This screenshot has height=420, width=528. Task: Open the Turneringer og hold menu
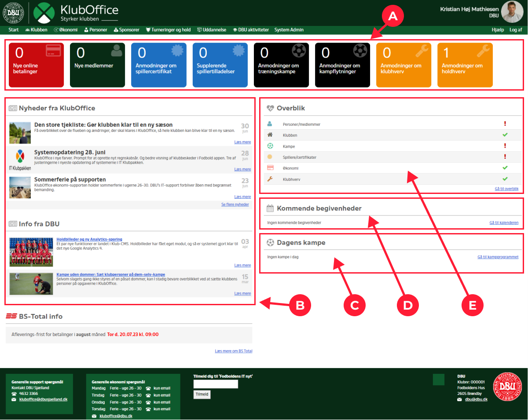(168, 30)
